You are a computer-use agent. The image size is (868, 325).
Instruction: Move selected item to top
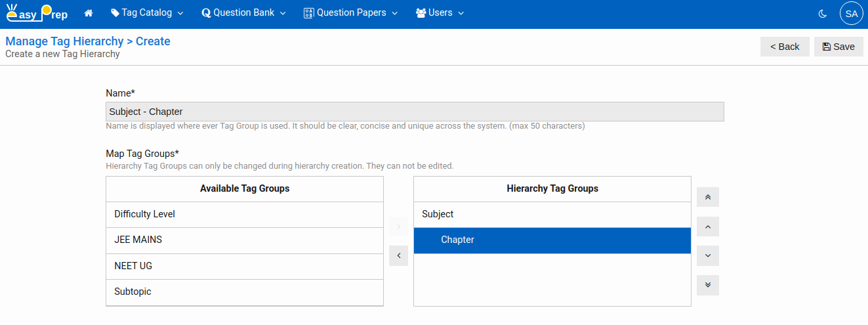coord(708,197)
